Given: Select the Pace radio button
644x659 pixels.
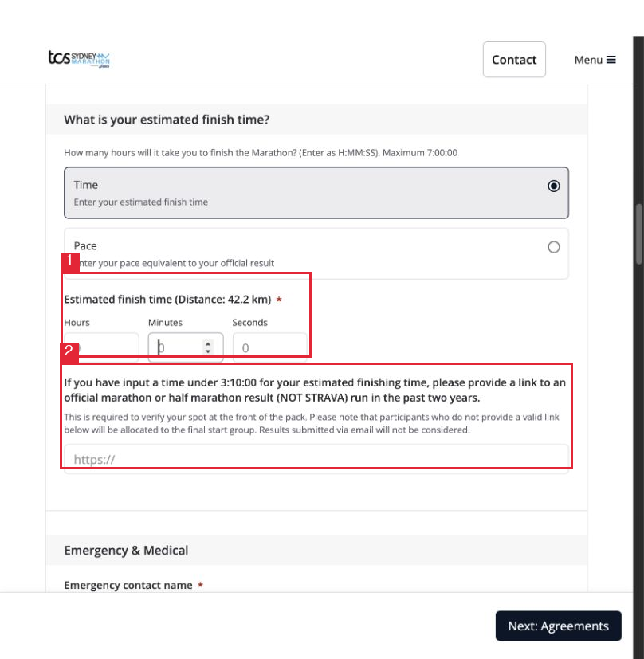Looking at the screenshot, I should [x=554, y=247].
